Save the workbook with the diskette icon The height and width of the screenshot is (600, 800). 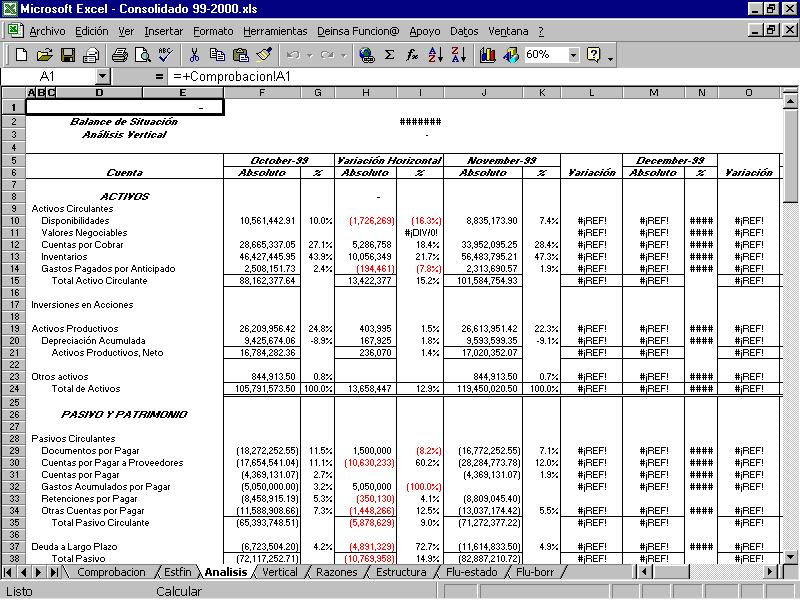click(x=68, y=55)
